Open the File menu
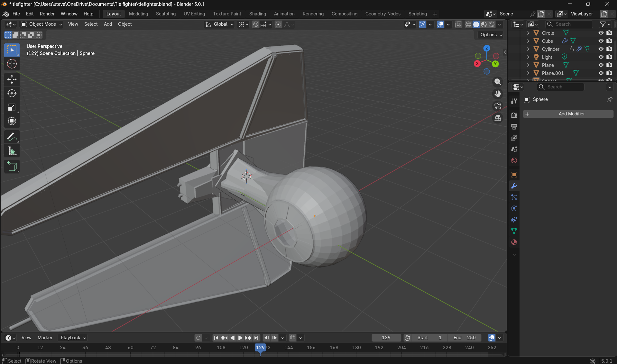Screen dimensions: 617x364 coord(16,14)
